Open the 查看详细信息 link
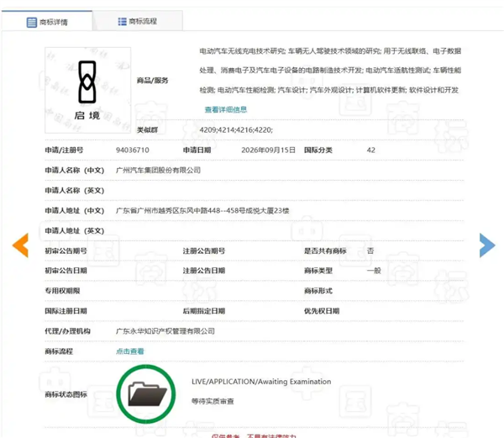The height and width of the screenshot is (438, 504). (226, 109)
